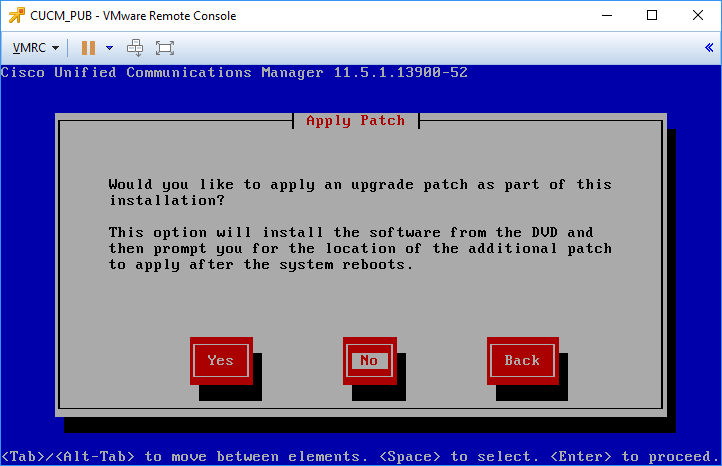Click the VMware Remote Console title icon

tap(17, 16)
